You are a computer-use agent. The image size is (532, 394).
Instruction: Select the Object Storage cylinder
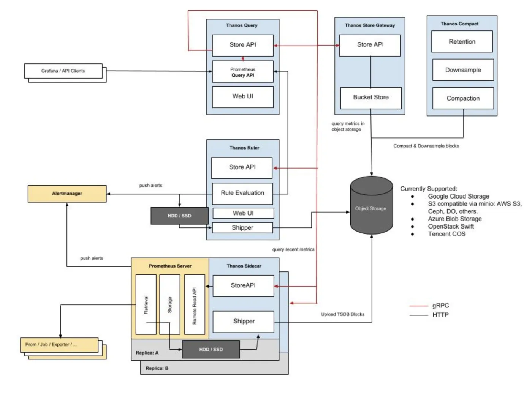(x=371, y=205)
